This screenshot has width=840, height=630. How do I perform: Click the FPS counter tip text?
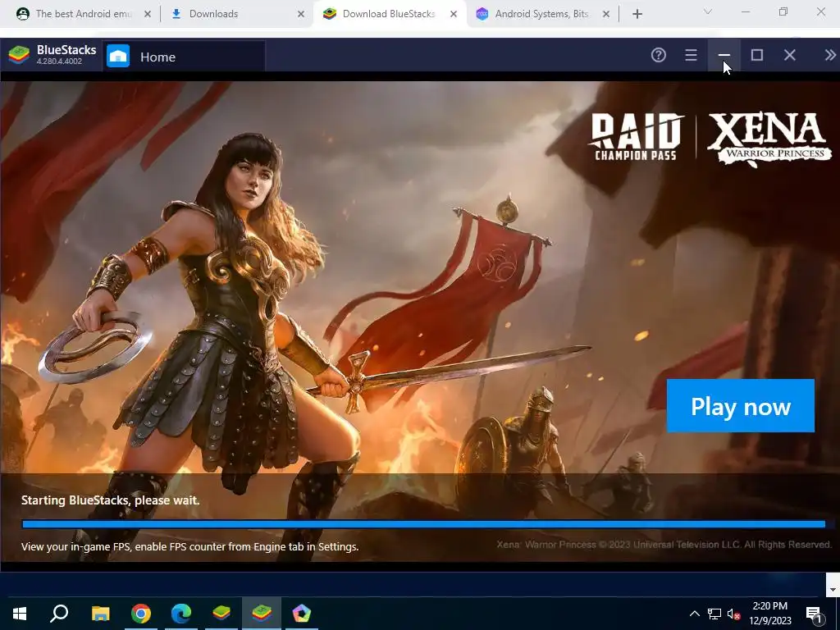point(189,547)
